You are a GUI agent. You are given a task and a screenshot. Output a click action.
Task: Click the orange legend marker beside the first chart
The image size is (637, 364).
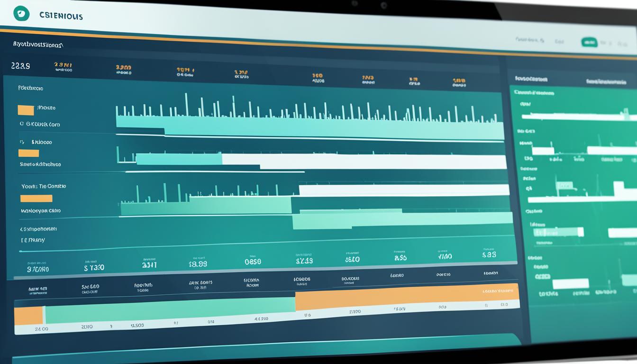pos(27,110)
